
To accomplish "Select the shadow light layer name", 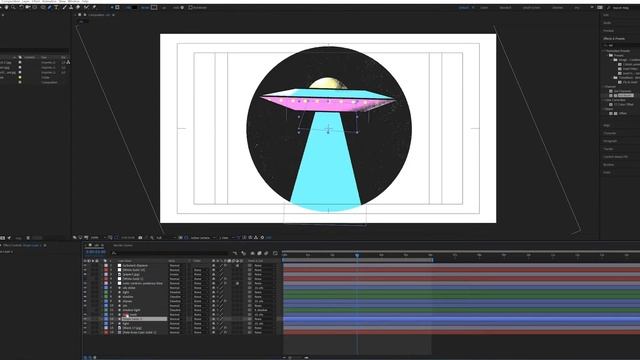I will tap(131, 310).
